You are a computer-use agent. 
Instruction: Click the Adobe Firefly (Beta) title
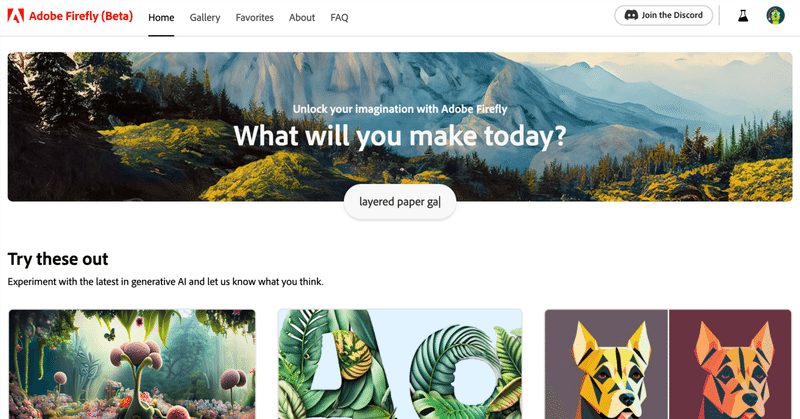click(x=81, y=16)
